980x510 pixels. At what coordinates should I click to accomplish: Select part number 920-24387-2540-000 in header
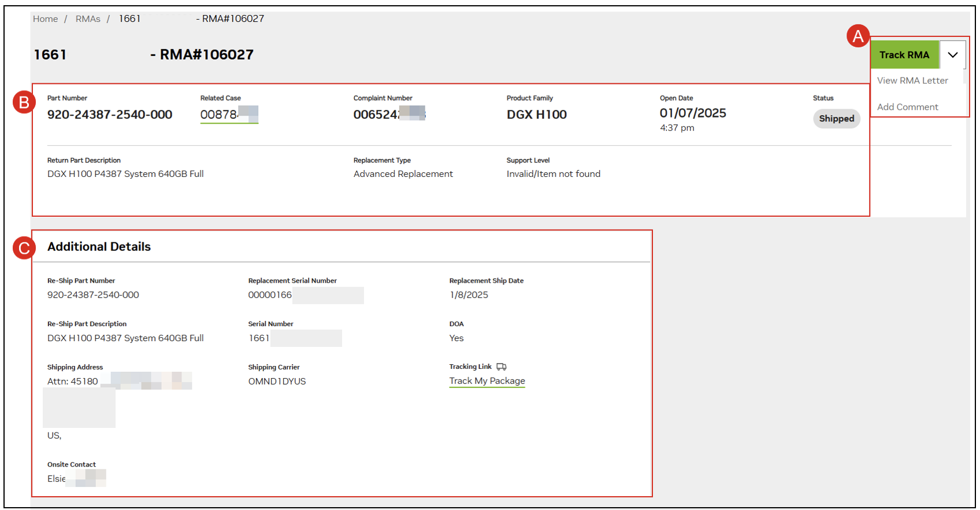pos(110,114)
